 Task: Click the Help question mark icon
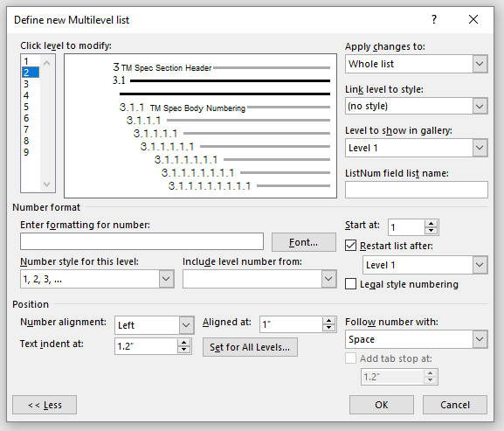click(434, 19)
